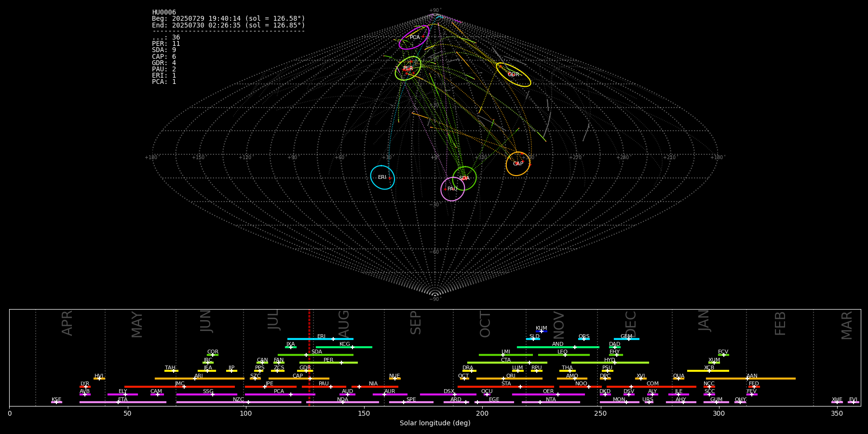Click the SSG shower bar in timeline
Screen dimensions: 868x434
207,394
